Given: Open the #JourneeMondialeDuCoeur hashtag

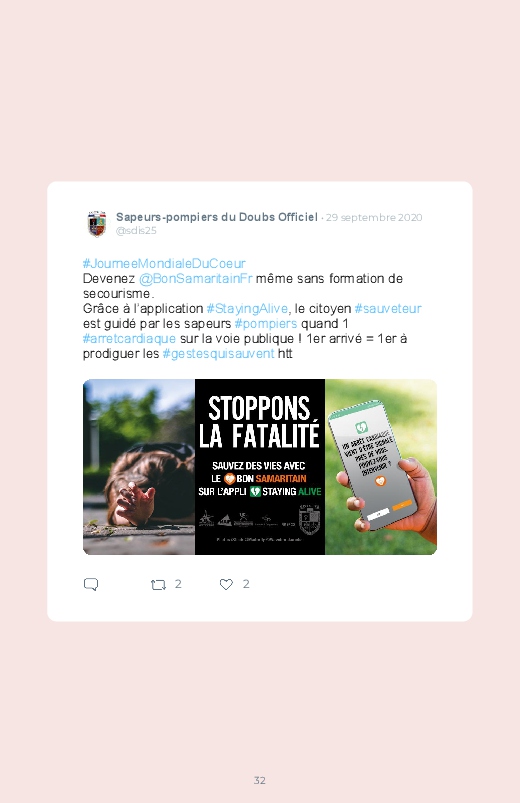Looking at the screenshot, I should [164, 263].
